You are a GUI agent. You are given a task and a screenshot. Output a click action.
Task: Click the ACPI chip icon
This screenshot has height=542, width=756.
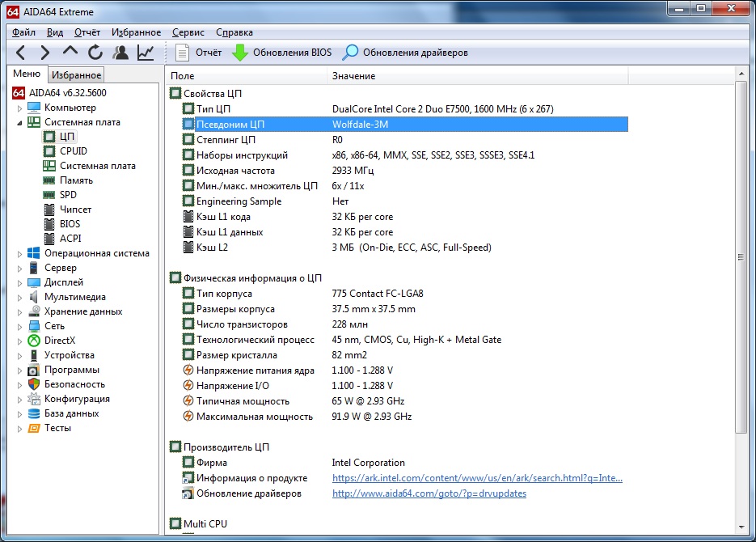(x=49, y=238)
